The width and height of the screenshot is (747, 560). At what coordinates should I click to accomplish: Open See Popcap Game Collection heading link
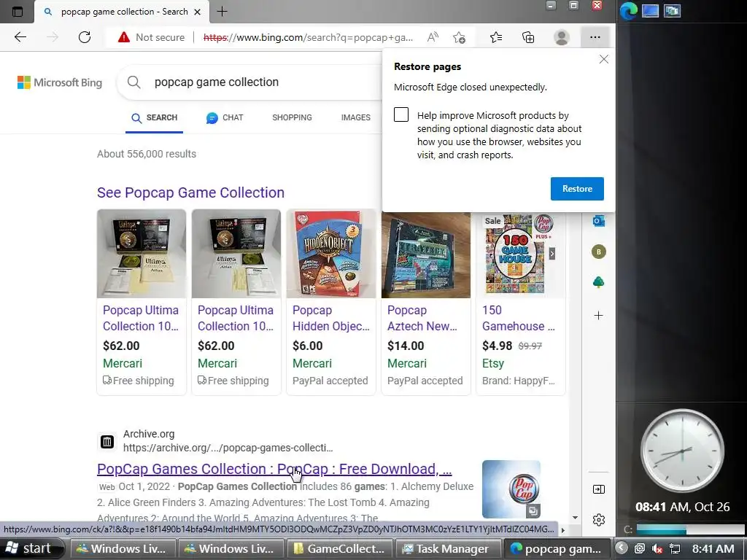[190, 192]
